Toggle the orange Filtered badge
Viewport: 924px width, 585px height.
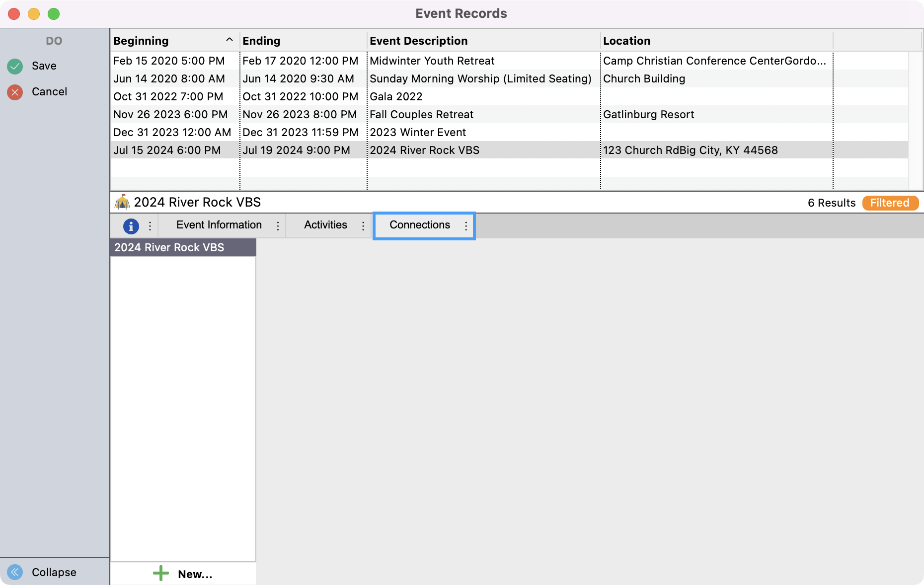pyautogui.click(x=890, y=203)
